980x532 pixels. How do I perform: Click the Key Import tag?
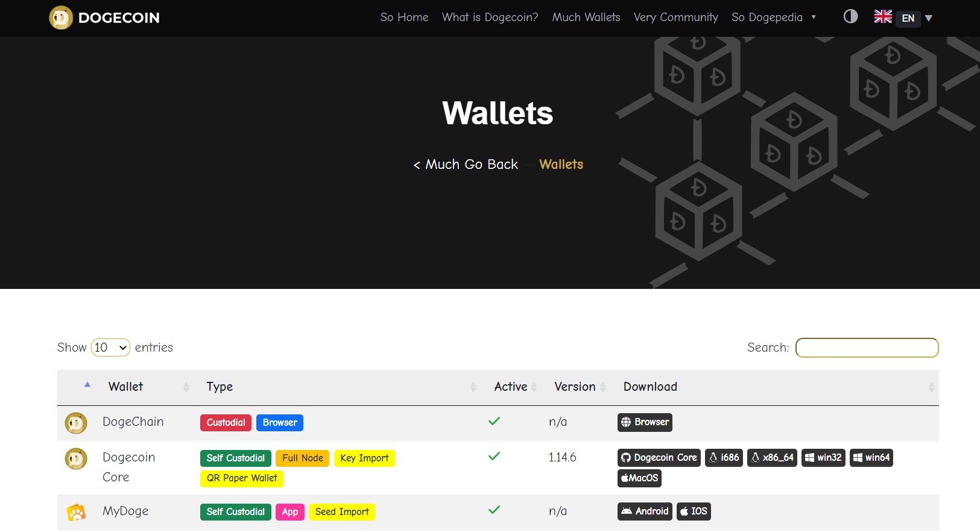(x=364, y=458)
